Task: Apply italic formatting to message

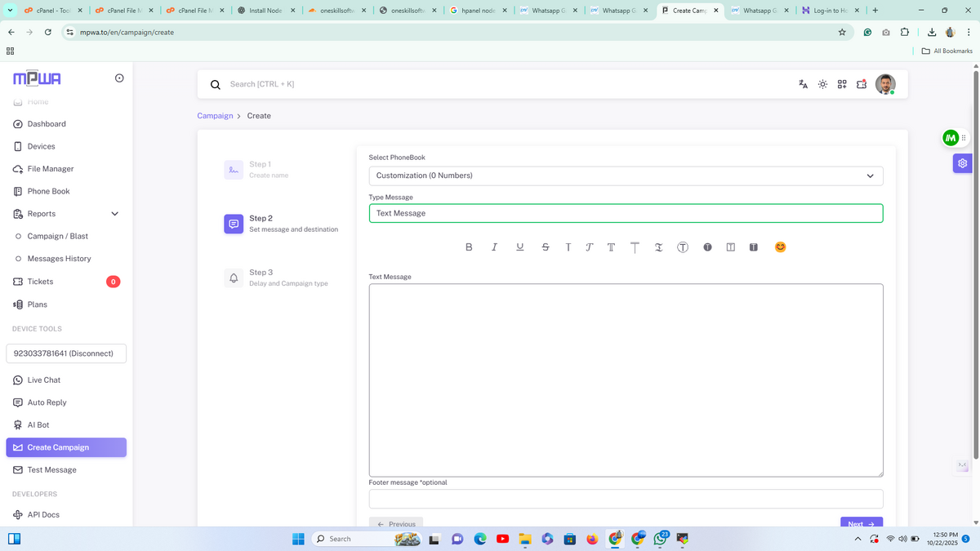Action: click(495, 247)
